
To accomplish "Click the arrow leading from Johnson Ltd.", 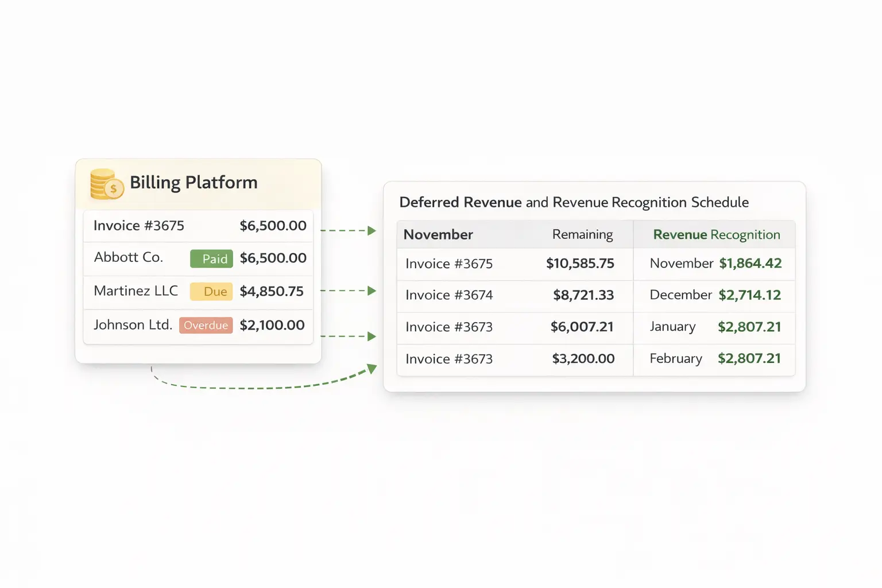I will point(349,336).
